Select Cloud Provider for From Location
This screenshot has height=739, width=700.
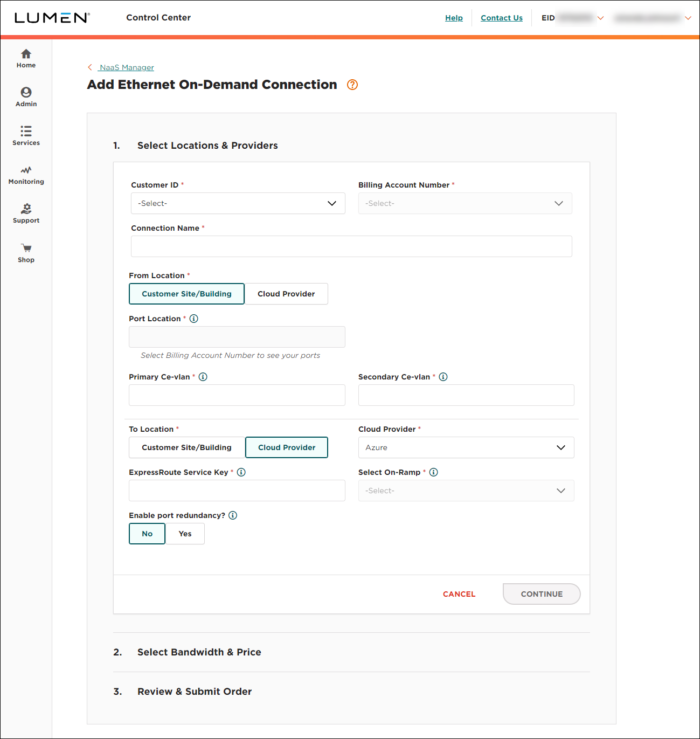286,294
